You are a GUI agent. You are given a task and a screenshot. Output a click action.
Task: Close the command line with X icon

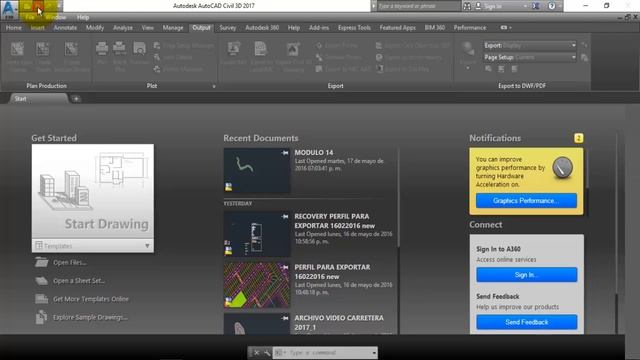(256, 353)
